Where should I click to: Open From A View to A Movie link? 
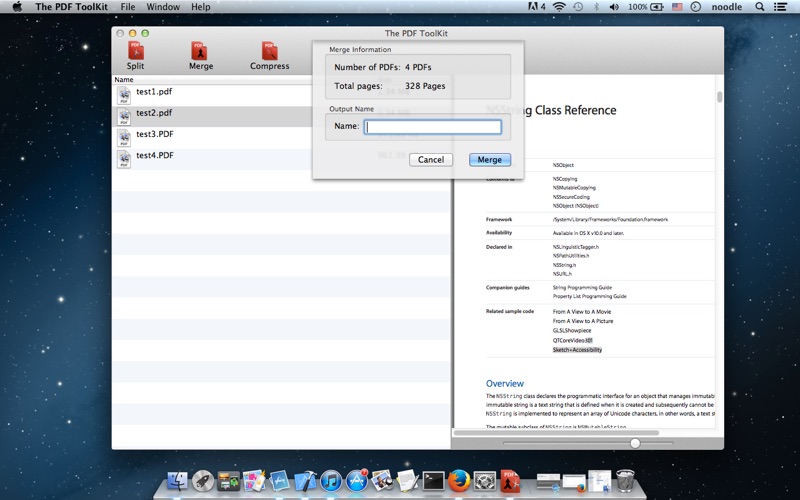[x=582, y=312]
